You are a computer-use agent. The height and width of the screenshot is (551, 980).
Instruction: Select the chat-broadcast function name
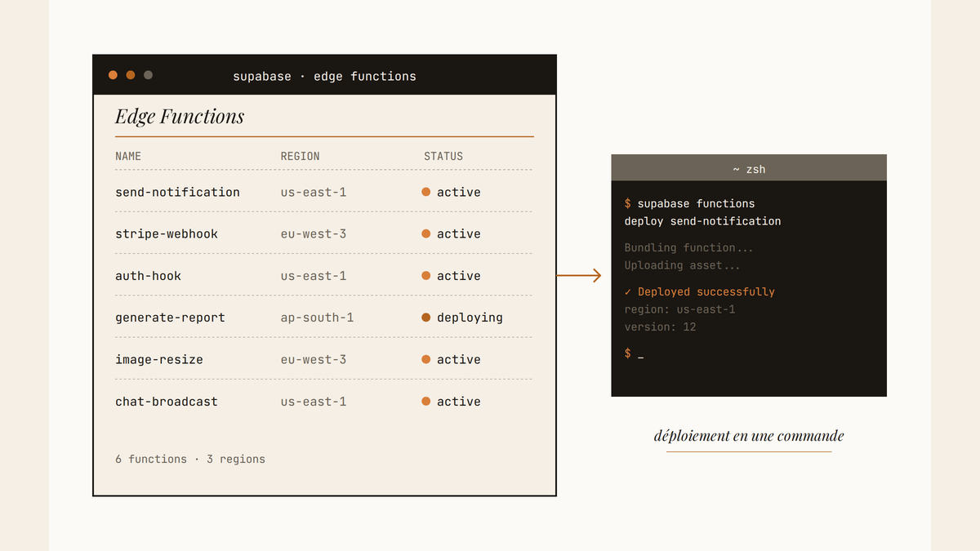(167, 402)
